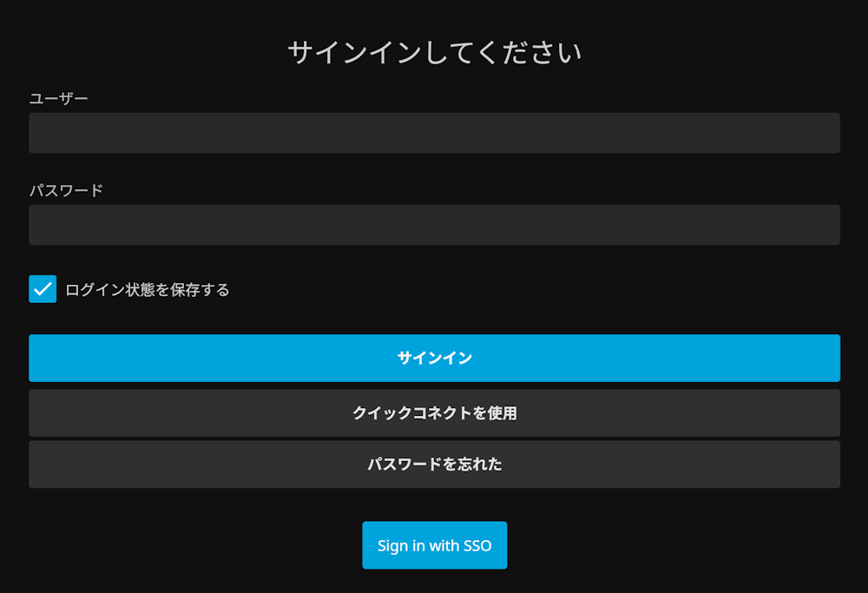
Task: Use Quick Connect to sign in
Action: click(434, 413)
